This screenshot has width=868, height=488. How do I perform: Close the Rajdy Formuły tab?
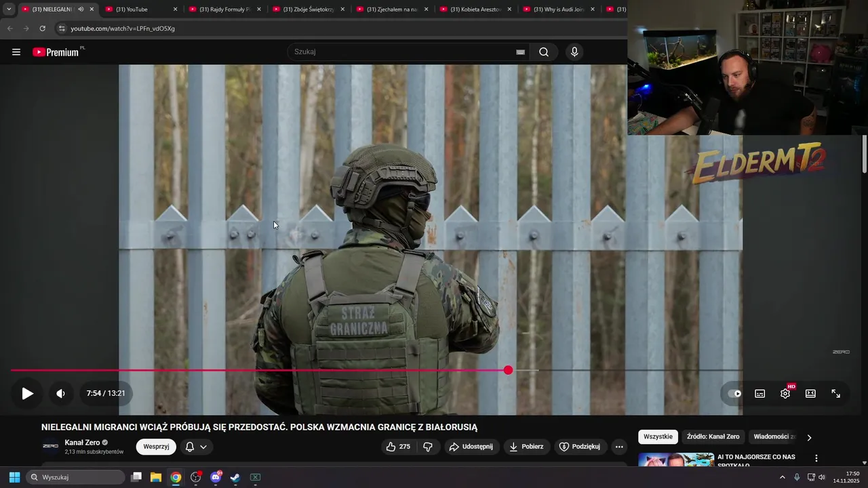pyautogui.click(x=259, y=9)
